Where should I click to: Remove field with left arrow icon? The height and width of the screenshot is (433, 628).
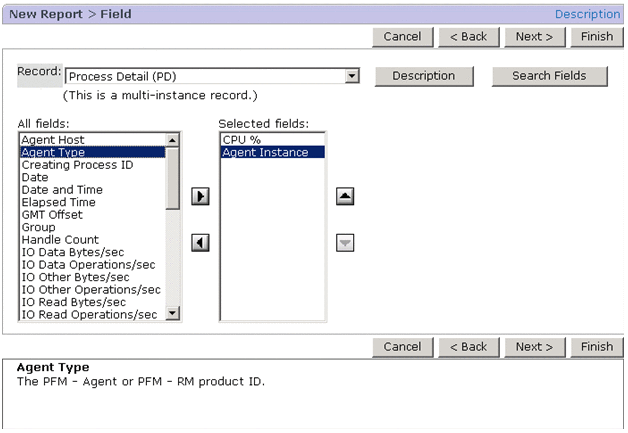[x=200, y=243]
